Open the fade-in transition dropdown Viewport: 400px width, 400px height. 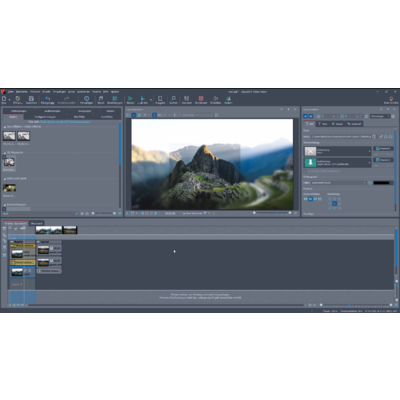(x=337, y=151)
